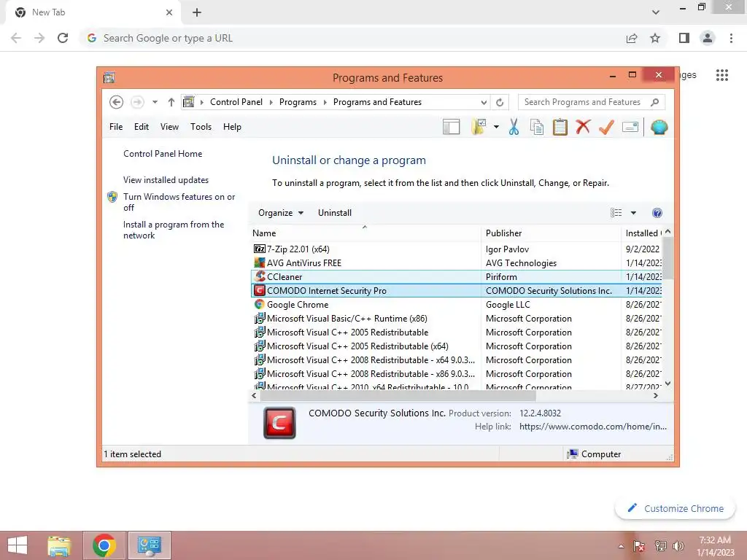This screenshot has width=747, height=560.
Task: Open the Help menu
Action: tap(232, 127)
